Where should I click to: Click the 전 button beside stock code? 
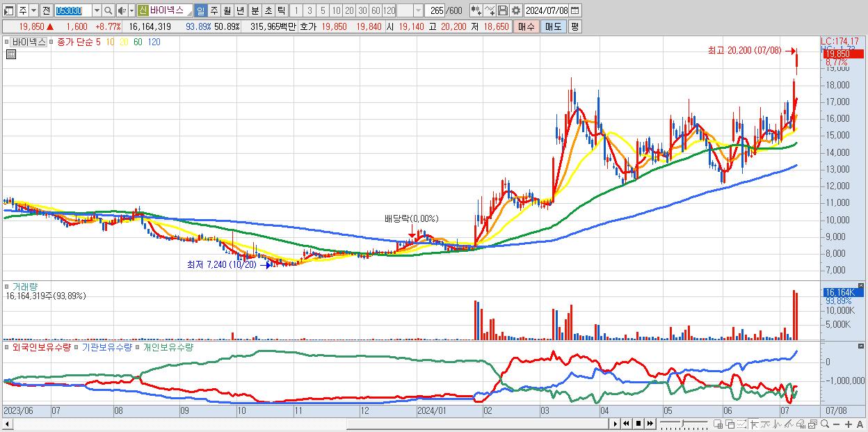pyautogui.click(x=46, y=10)
